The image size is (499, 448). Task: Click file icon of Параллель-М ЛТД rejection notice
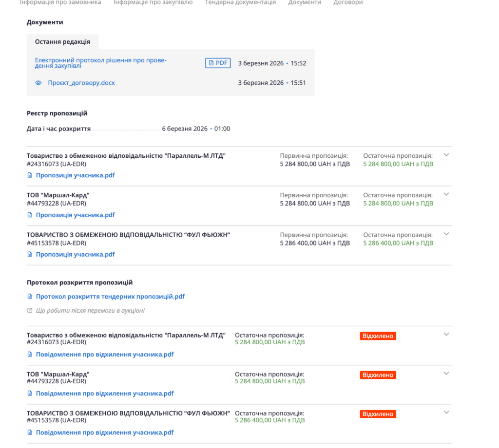click(30, 355)
